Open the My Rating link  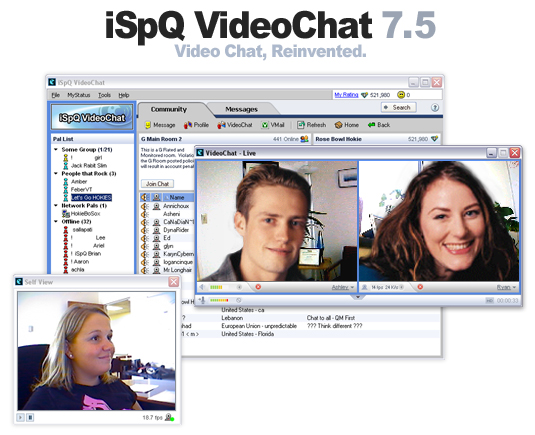[346, 95]
